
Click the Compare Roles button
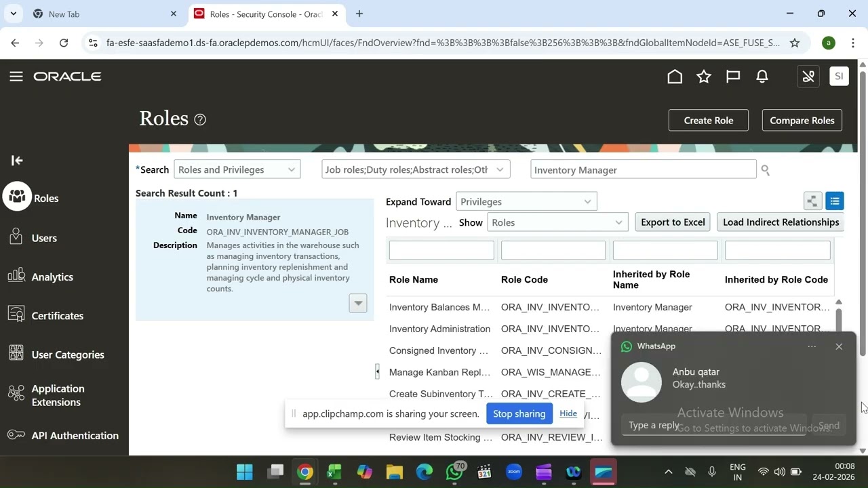(802, 120)
